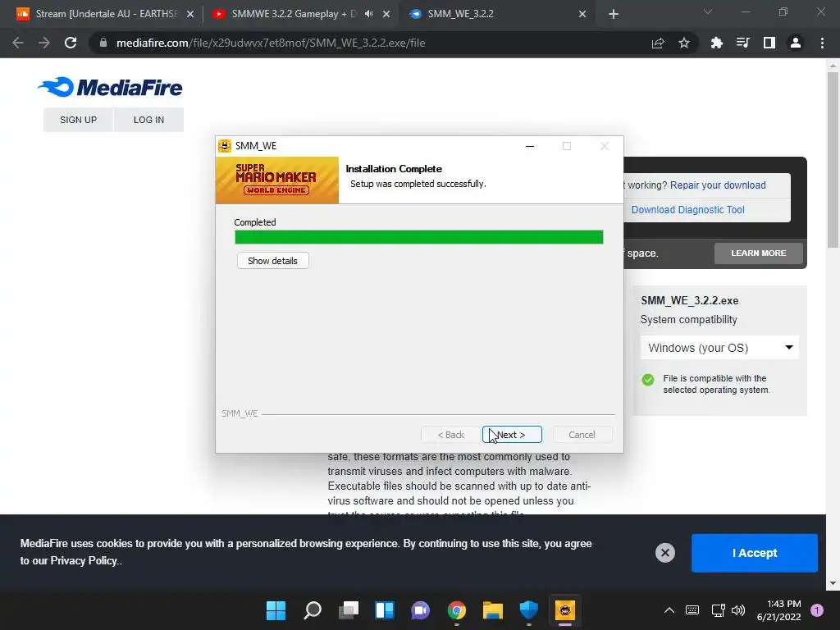Screen dimensions: 840x630
Task: Reload the MediaFire page
Action: [x=71, y=43]
